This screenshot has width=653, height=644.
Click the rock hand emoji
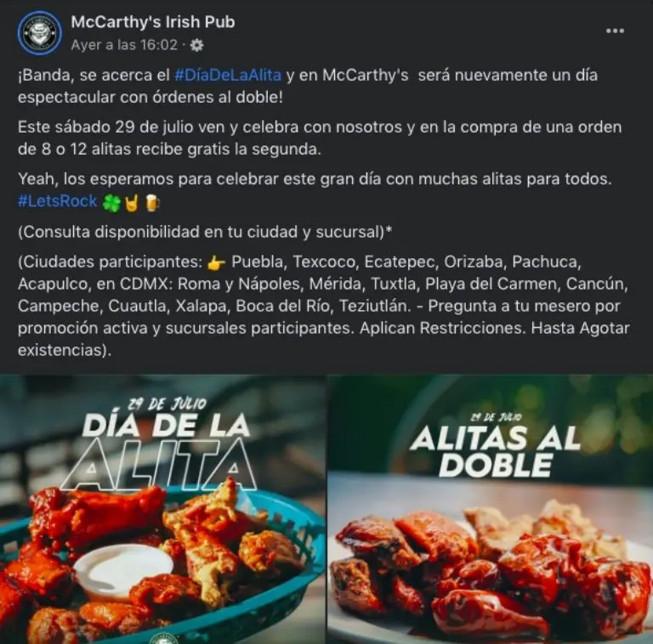131,202
